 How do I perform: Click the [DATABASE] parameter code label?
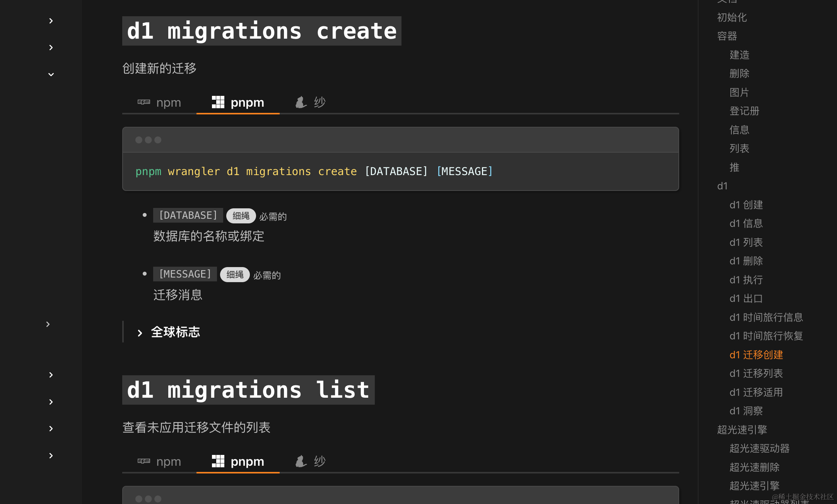tap(188, 215)
